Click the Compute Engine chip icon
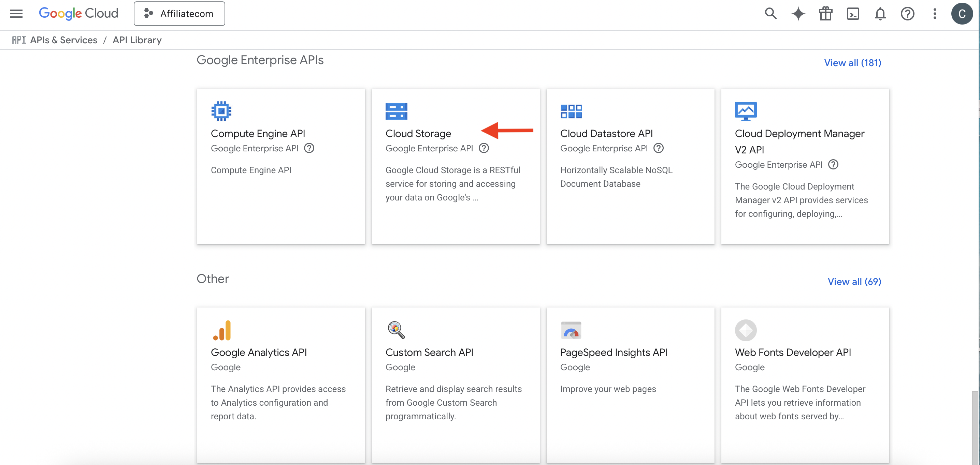The image size is (980, 465). 221,111
